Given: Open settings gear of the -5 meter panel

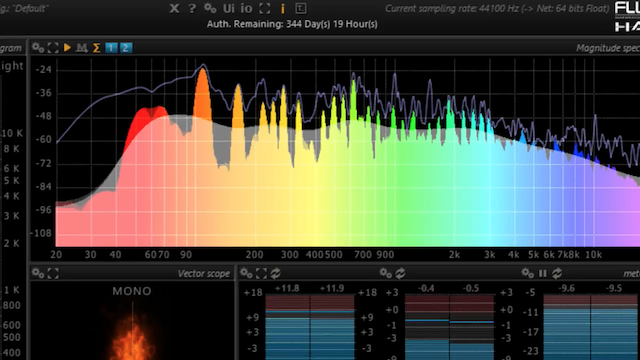Looking at the screenshot, I should tap(527, 273).
